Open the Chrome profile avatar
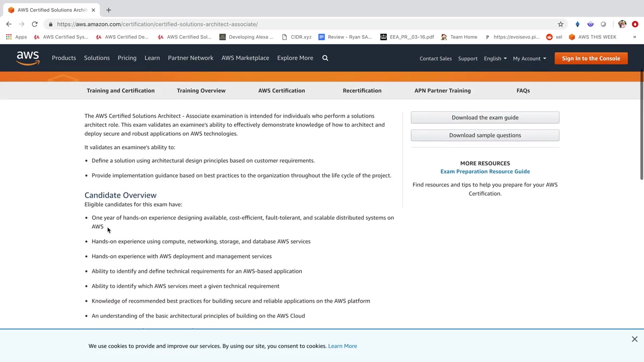The width and height of the screenshot is (644, 362). pyautogui.click(x=622, y=24)
